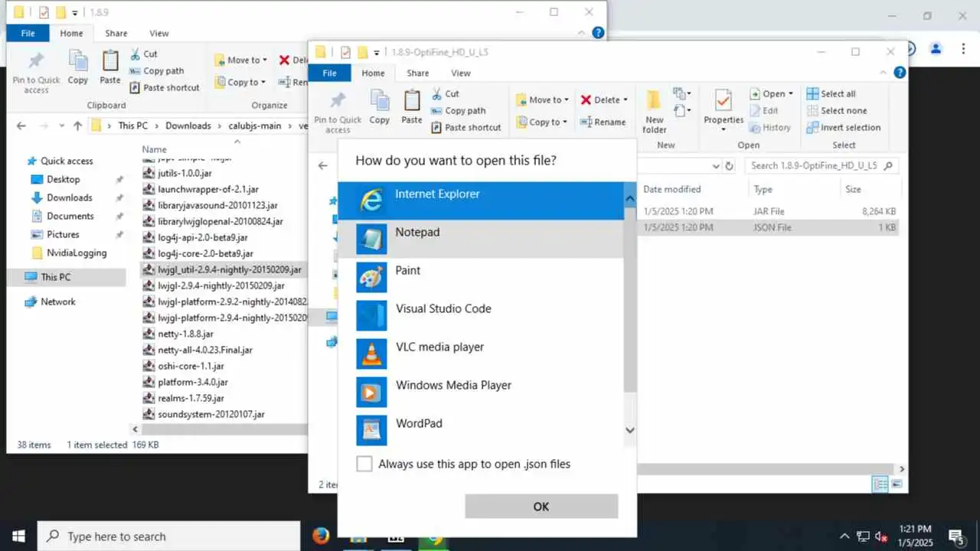Open Move to dropdown in OptiFine window
The height and width of the screenshot is (551, 980).
(x=543, y=99)
